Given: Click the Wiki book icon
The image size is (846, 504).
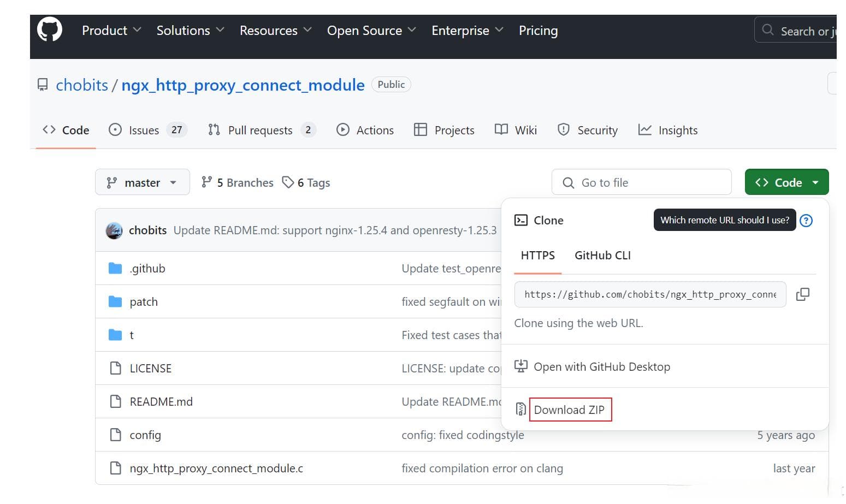Looking at the screenshot, I should (501, 129).
